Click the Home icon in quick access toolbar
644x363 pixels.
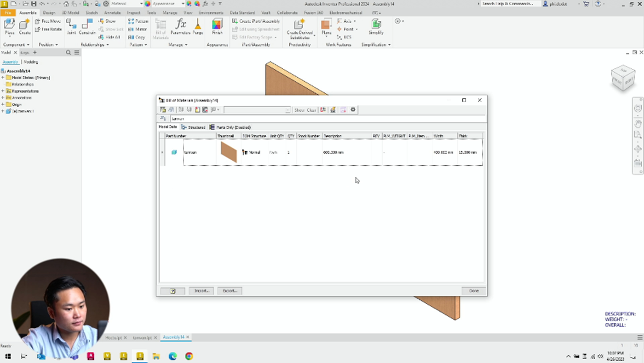click(66, 4)
